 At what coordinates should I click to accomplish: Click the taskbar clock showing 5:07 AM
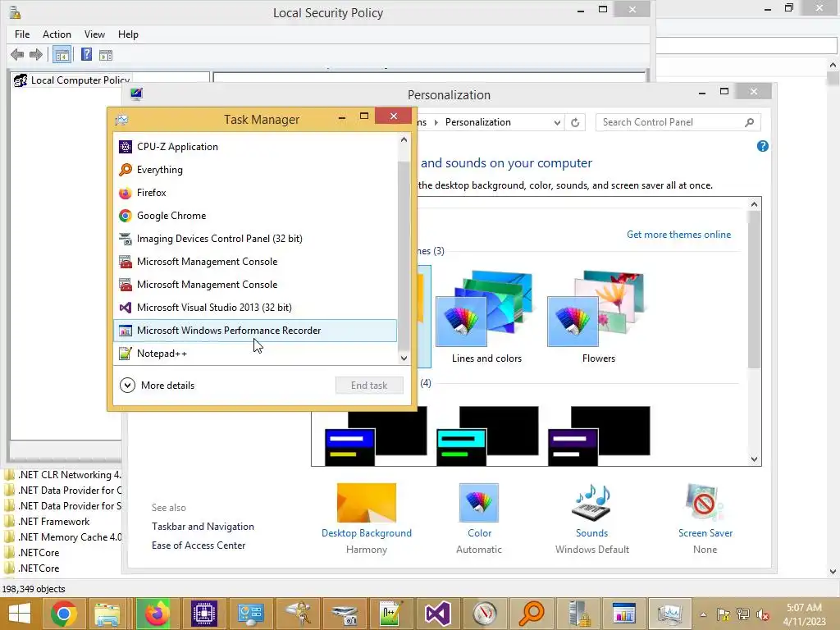[804, 614]
